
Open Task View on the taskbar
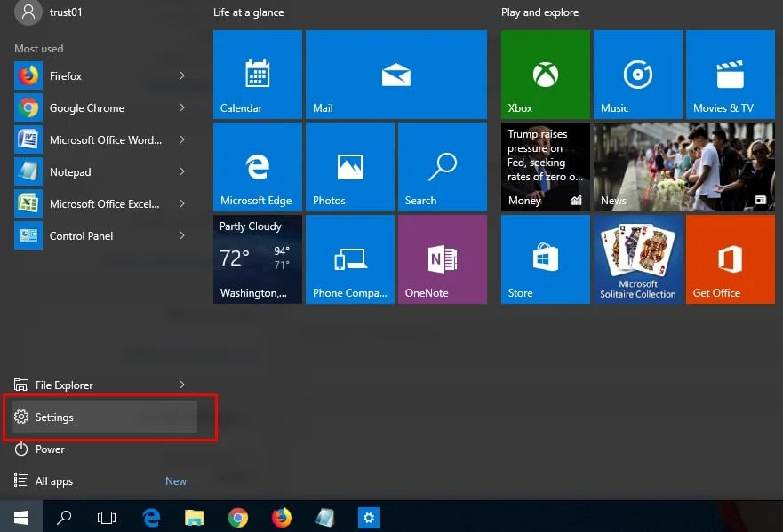click(x=107, y=518)
